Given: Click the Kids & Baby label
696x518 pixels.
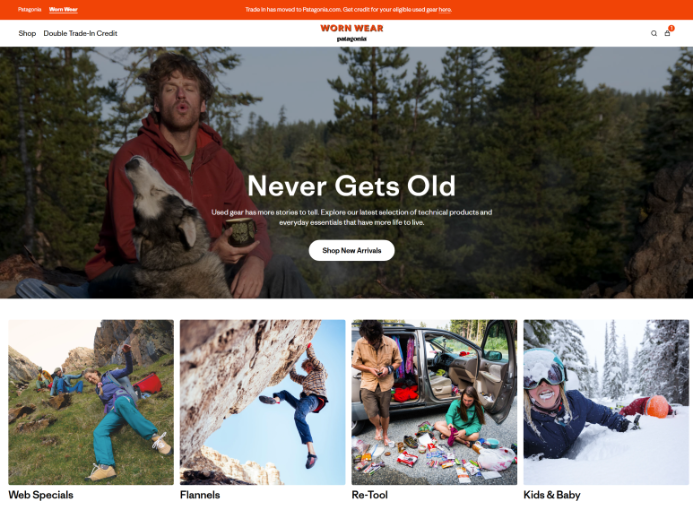Looking at the screenshot, I should click(552, 495).
